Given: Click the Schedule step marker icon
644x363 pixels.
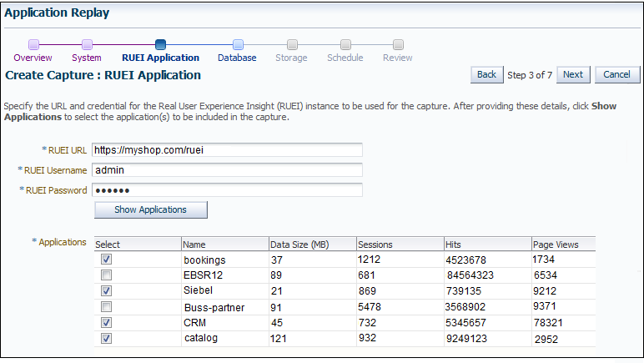Looking at the screenshot, I should coord(346,44).
